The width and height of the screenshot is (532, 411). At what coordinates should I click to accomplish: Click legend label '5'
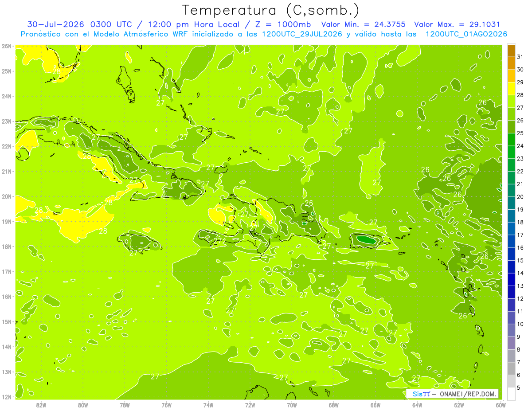coord(518,388)
